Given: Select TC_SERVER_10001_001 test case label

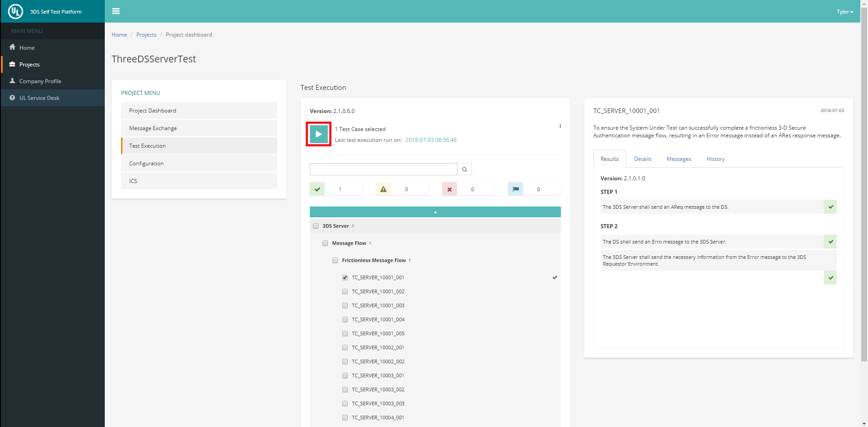Looking at the screenshot, I should tap(378, 277).
